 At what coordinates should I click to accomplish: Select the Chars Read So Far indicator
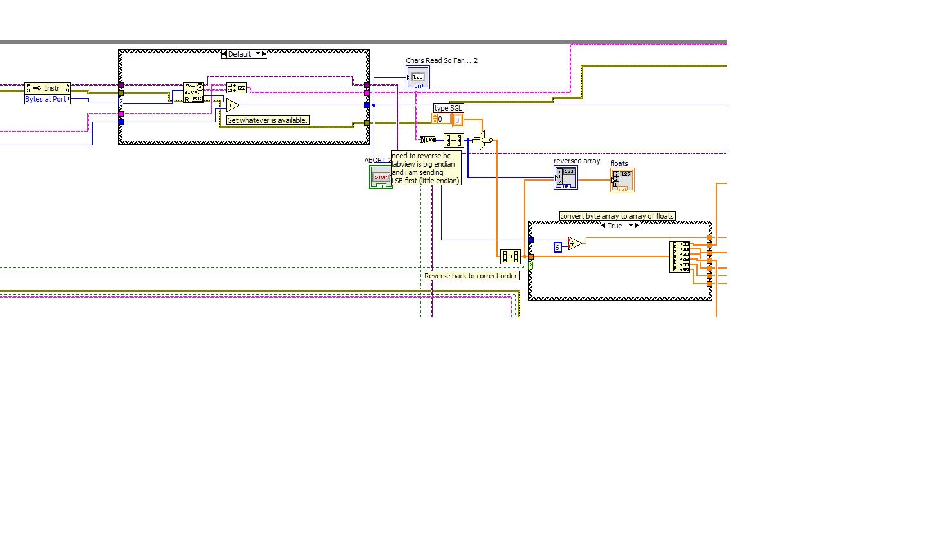click(418, 77)
